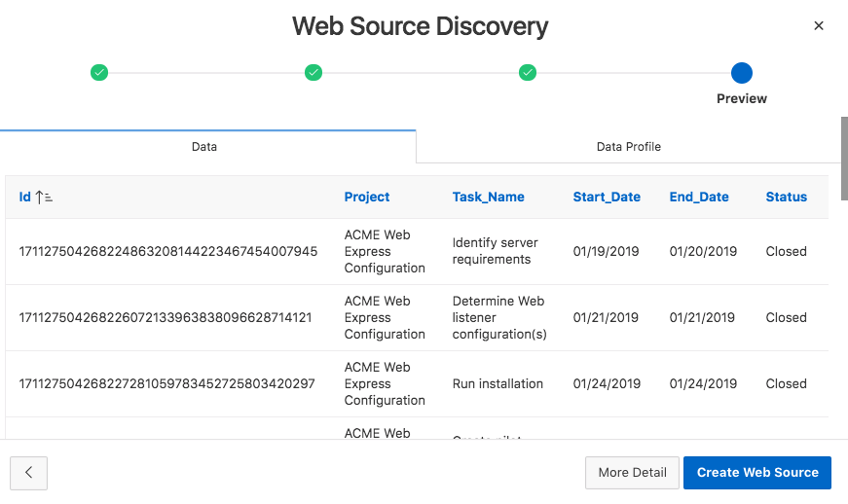Click the current Preview step circle
The width and height of the screenshot is (848, 504).
[x=742, y=72]
